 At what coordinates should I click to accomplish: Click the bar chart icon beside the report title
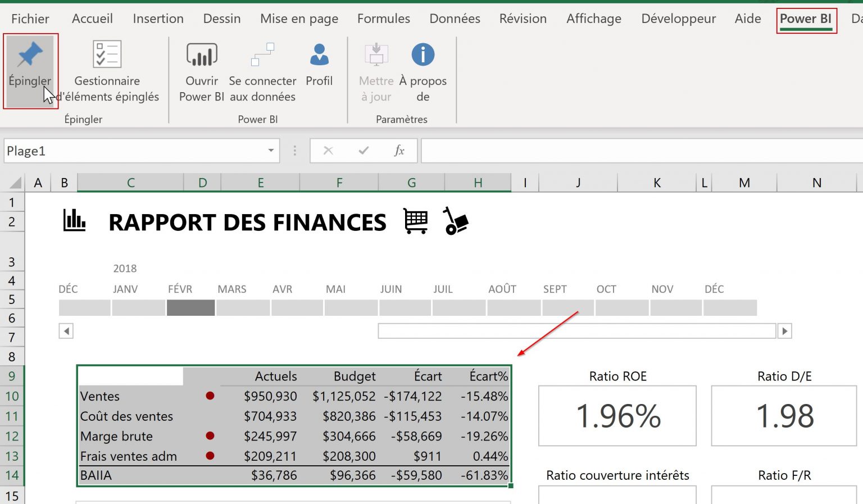pyautogui.click(x=75, y=221)
